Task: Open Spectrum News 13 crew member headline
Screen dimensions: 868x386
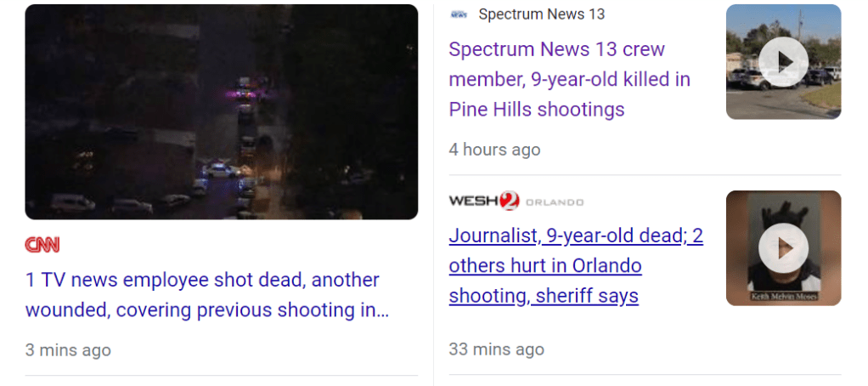Action: point(570,79)
